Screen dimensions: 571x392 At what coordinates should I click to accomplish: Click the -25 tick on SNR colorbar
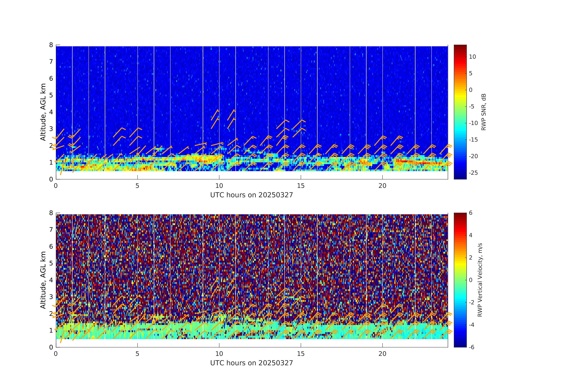pos(473,173)
